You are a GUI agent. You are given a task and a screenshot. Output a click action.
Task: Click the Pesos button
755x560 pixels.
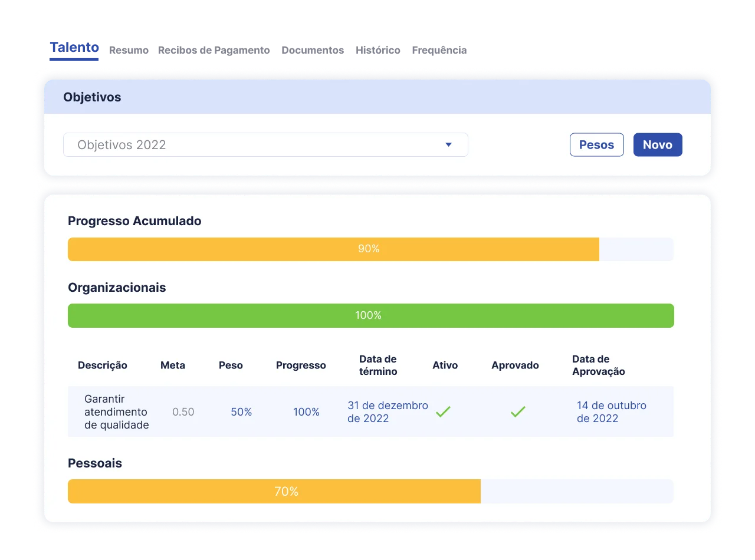click(x=596, y=144)
